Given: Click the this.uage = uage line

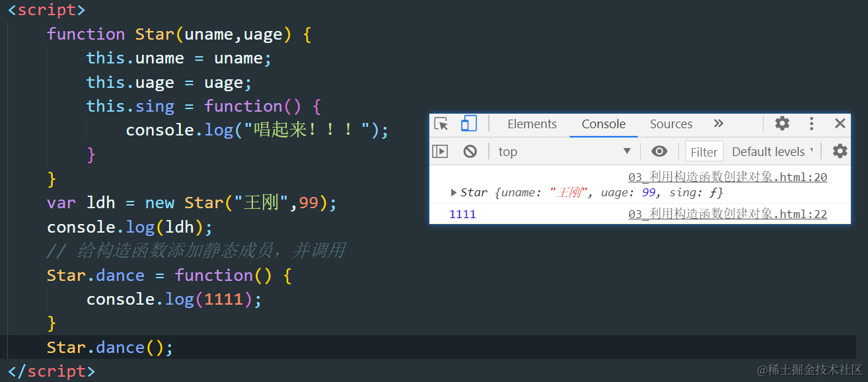Looking at the screenshot, I should coord(169,82).
